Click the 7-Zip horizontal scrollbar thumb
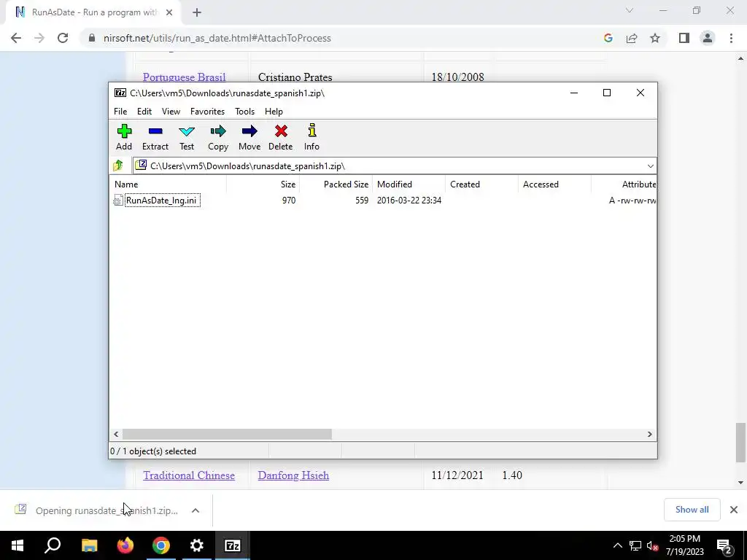 click(227, 435)
